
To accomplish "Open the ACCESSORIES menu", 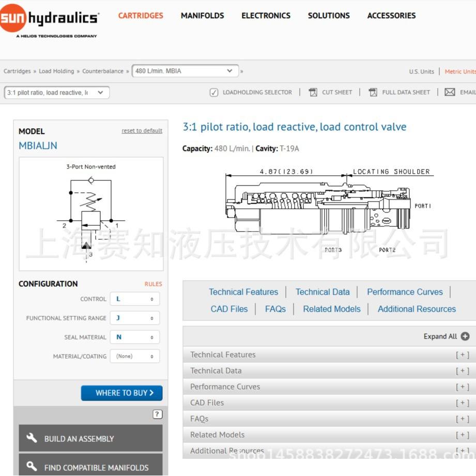I will coord(391,16).
